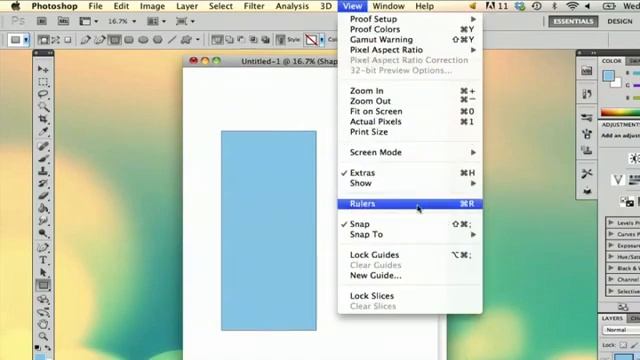Choose the Polygon shape in options bar
The width and height of the screenshot is (640, 360).
pyautogui.click(x=158, y=40)
